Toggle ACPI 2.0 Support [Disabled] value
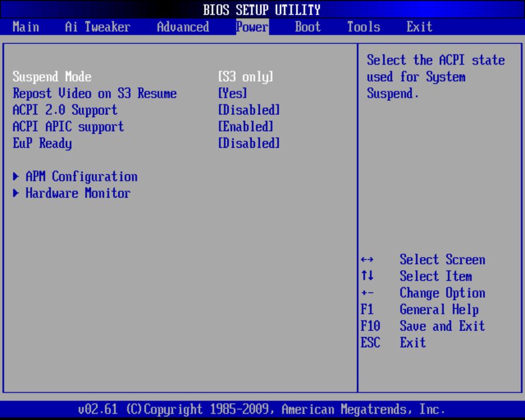The width and height of the screenshot is (525, 420). (x=249, y=110)
